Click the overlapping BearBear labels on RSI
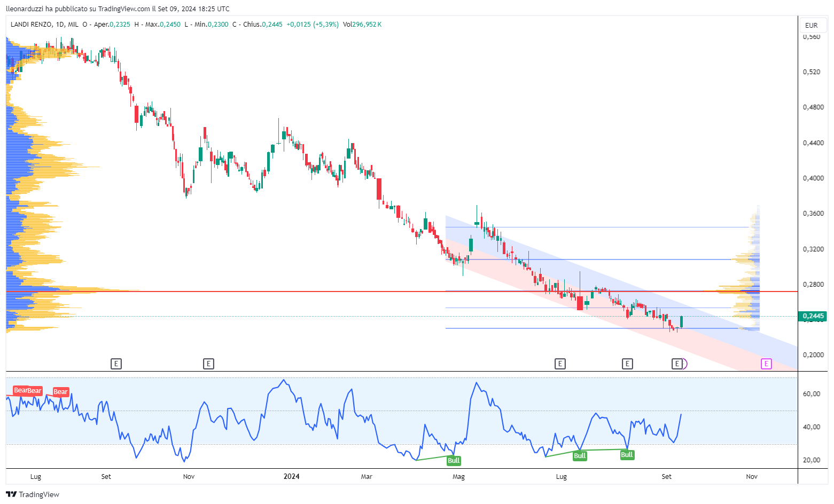This screenshot has width=834, height=504. pos(27,391)
